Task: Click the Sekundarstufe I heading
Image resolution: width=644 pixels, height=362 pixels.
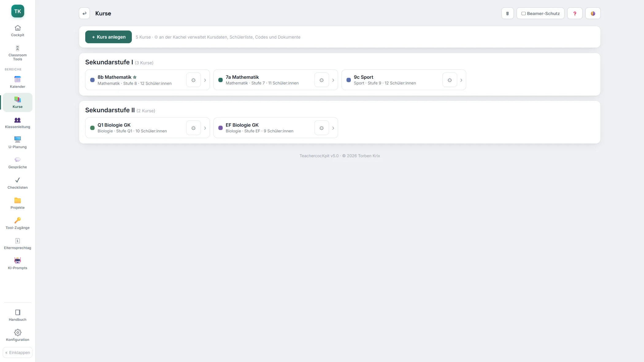Action: coord(109,62)
